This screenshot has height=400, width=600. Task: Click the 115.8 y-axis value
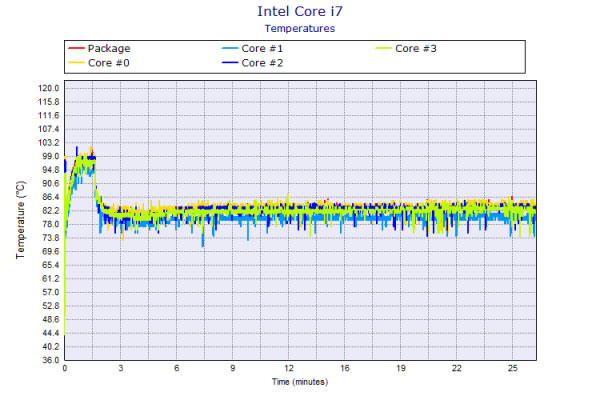click(x=49, y=102)
